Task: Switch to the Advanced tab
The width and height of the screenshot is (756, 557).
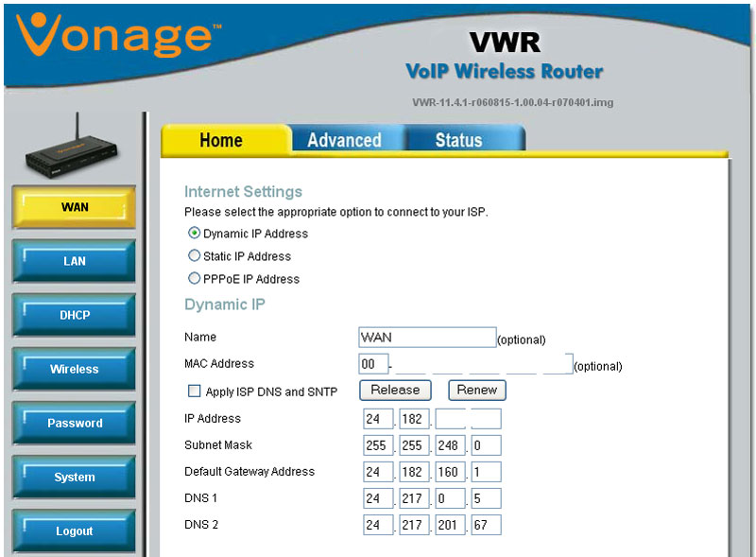Action: (x=345, y=140)
